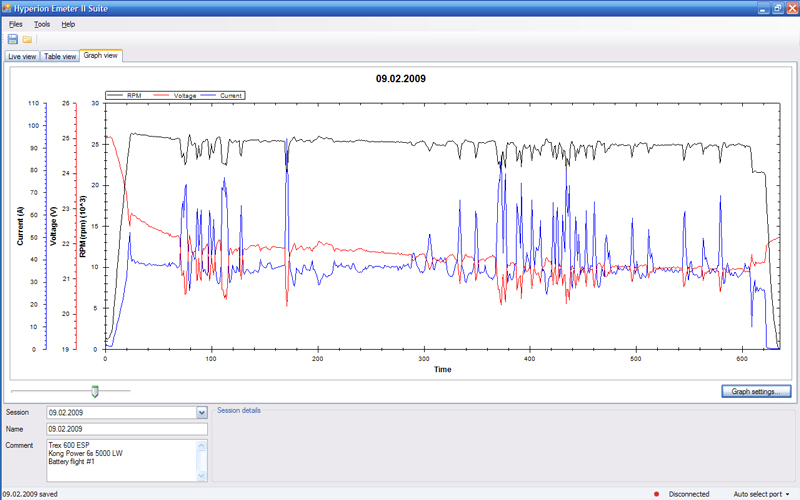Open the Files menu
The width and height of the screenshot is (800, 500).
16,23
